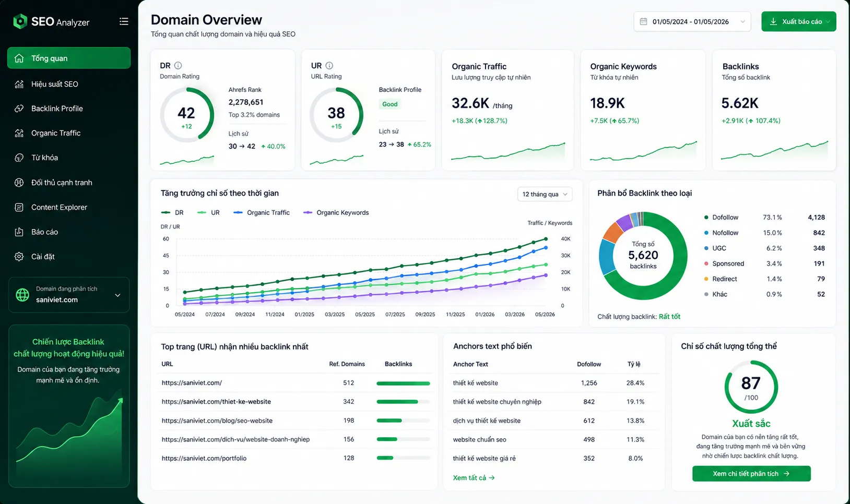Click the backlinks bar for the portfolio URL
The image size is (850, 504).
[x=403, y=458]
